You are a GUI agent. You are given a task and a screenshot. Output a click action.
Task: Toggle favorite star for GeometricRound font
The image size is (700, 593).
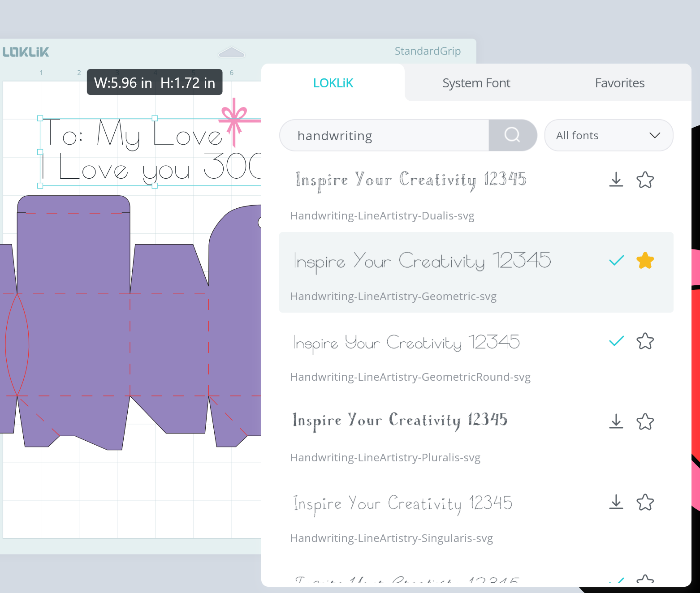(x=645, y=341)
